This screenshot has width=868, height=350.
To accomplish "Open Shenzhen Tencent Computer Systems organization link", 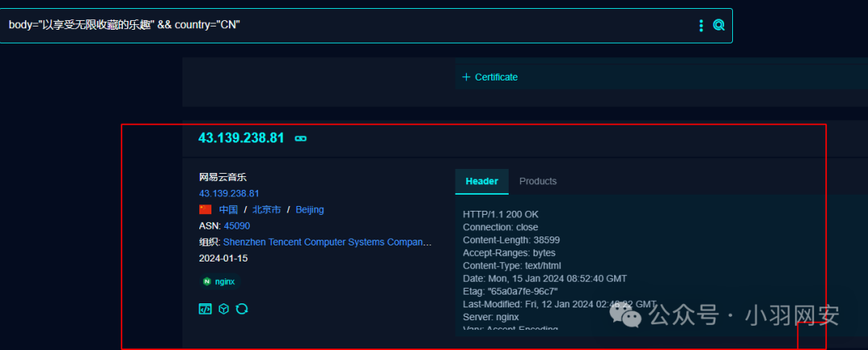I will tap(327, 242).
